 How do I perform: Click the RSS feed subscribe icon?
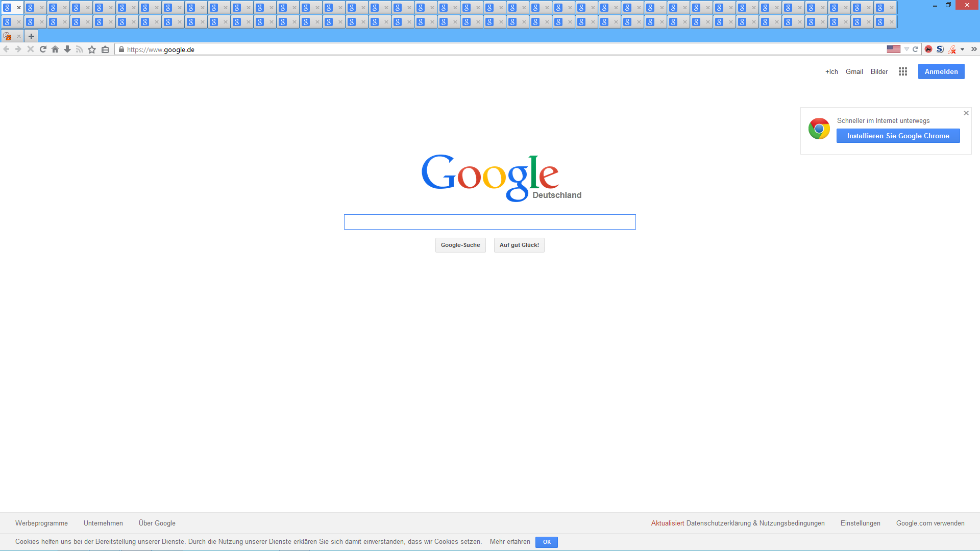click(80, 49)
